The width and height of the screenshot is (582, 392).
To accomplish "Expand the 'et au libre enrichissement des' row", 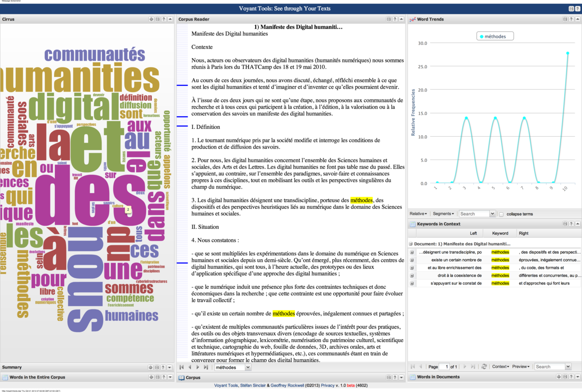I will tap(412, 267).
